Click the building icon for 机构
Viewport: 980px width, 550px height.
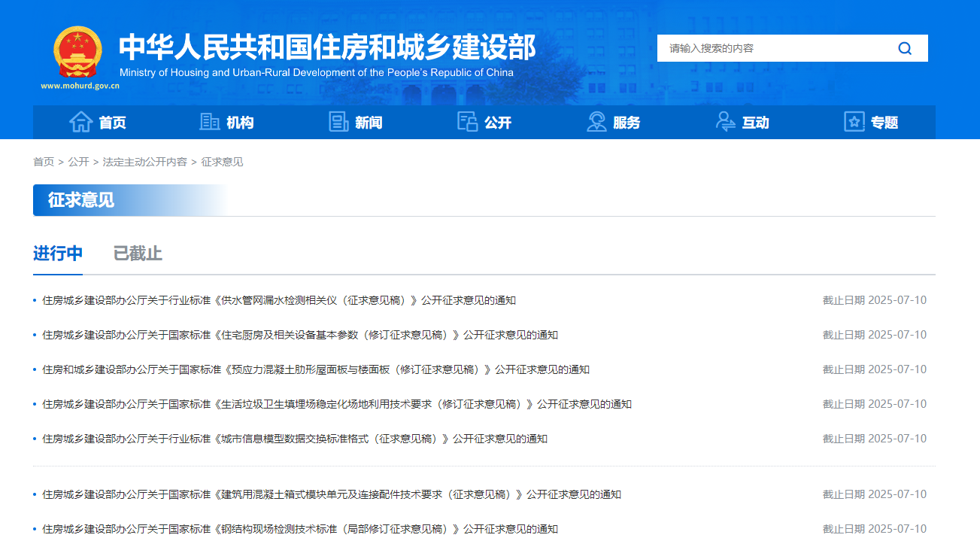click(x=210, y=122)
